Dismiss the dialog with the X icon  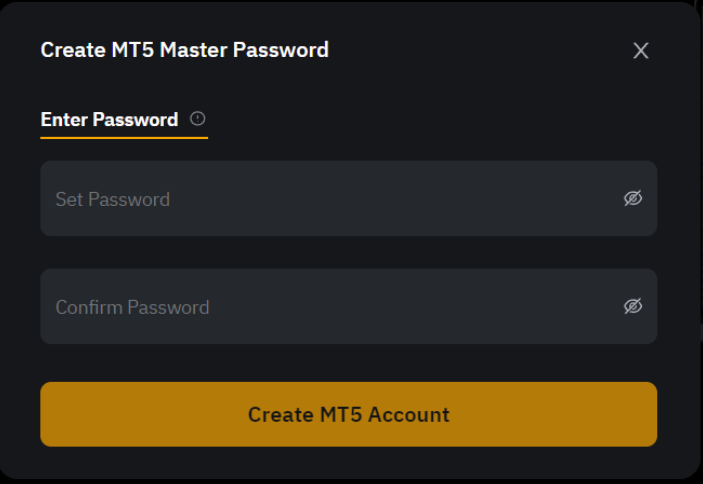pyautogui.click(x=641, y=51)
